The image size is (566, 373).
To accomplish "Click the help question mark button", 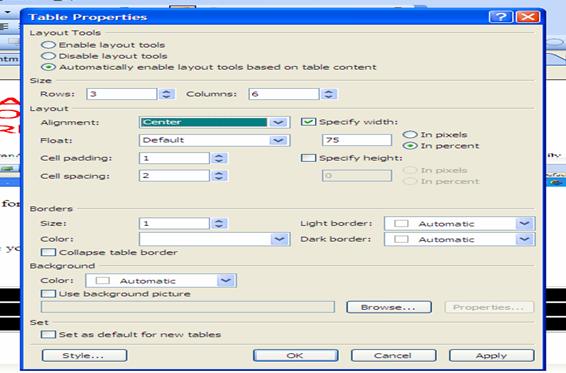I will (500, 17).
